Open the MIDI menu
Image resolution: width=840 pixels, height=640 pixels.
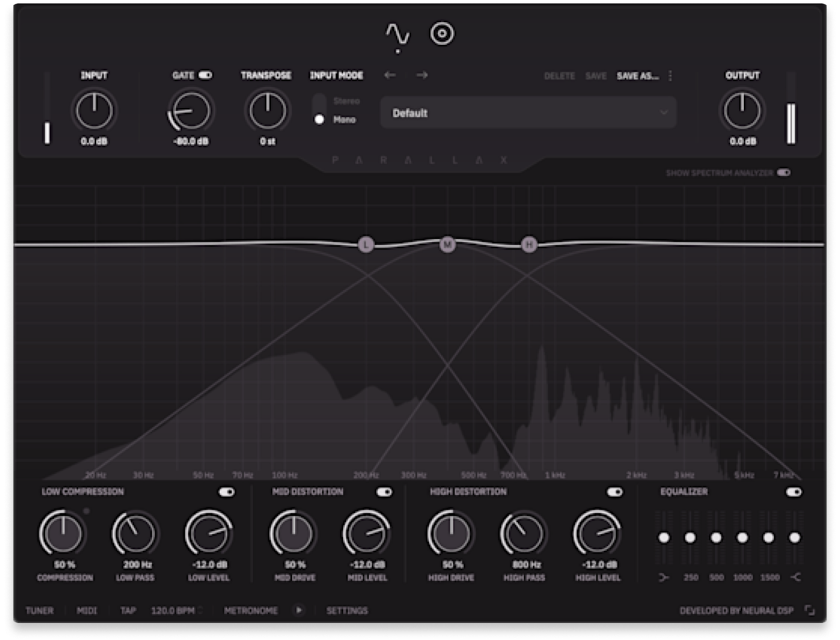pos(87,610)
